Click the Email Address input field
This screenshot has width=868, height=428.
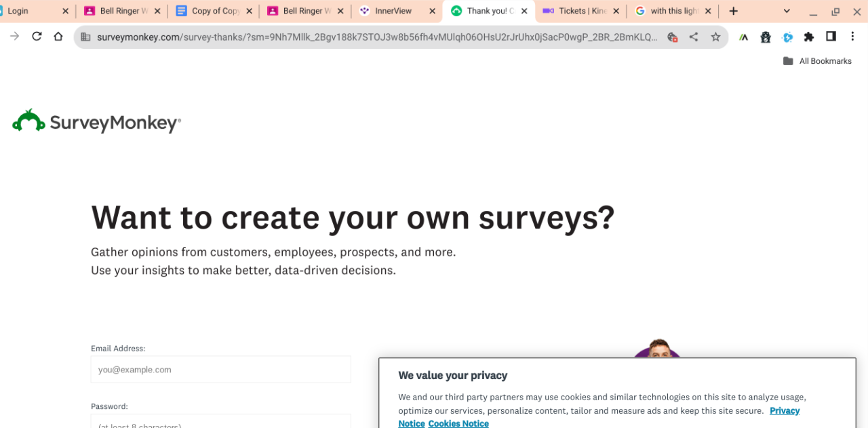(x=220, y=370)
